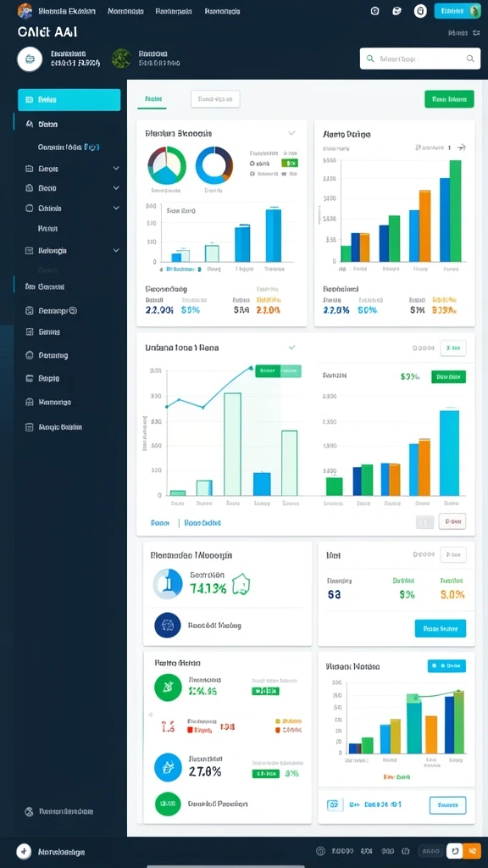Click the green button at top-right of content
Screen dimensions: 488x868
[449, 99]
